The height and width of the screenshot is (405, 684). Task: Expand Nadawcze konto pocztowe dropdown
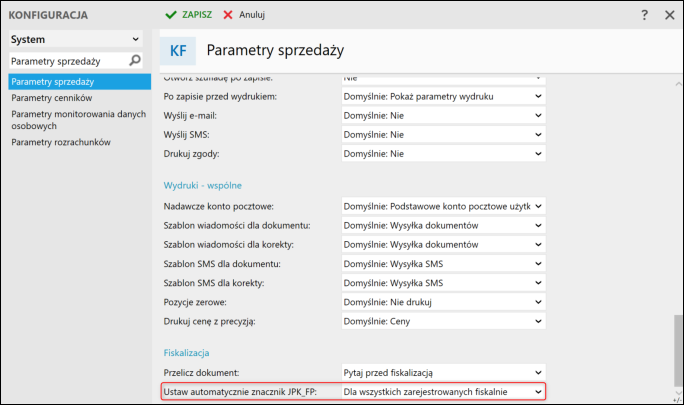(444, 206)
